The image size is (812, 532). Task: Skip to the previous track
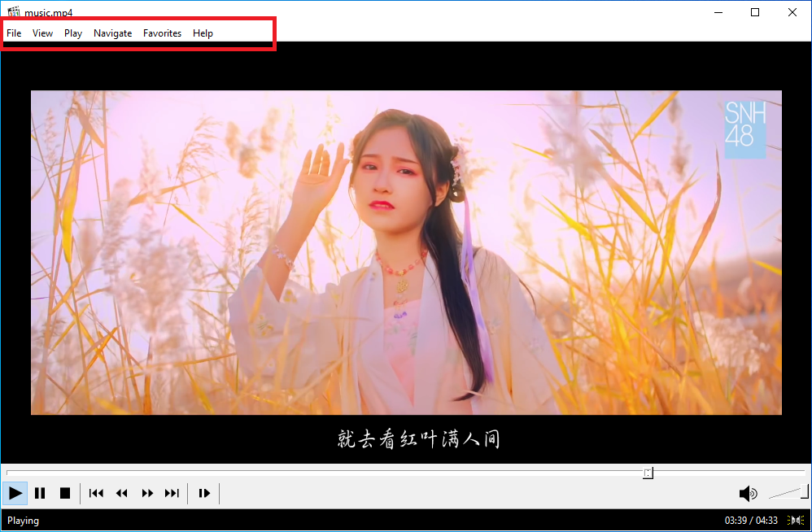[x=96, y=493]
